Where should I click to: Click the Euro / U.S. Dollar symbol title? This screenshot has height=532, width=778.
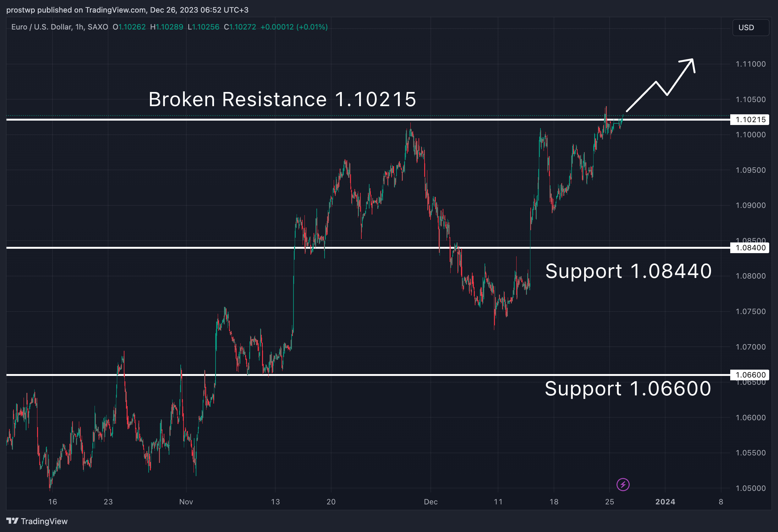tap(60, 27)
